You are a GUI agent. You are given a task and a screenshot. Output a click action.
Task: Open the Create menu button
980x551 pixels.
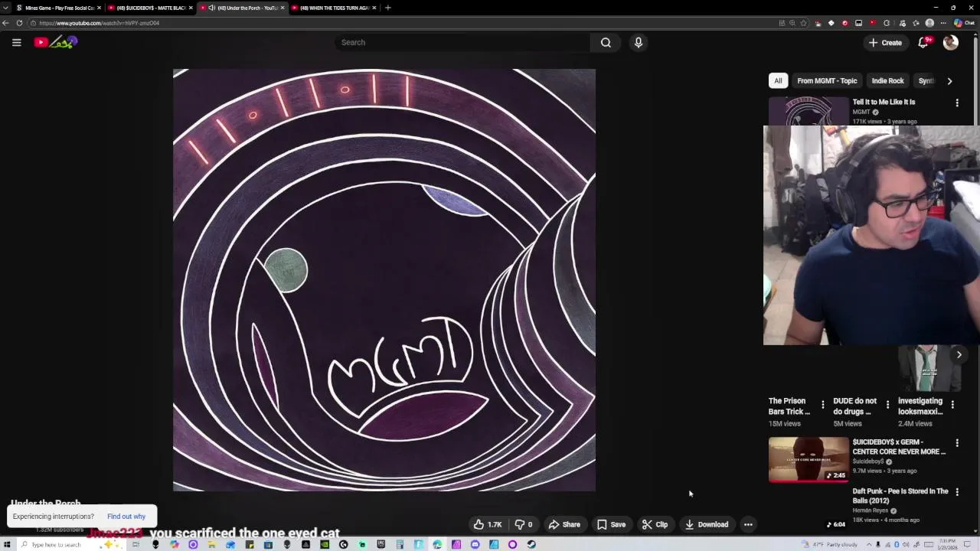click(x=886, y=42)
